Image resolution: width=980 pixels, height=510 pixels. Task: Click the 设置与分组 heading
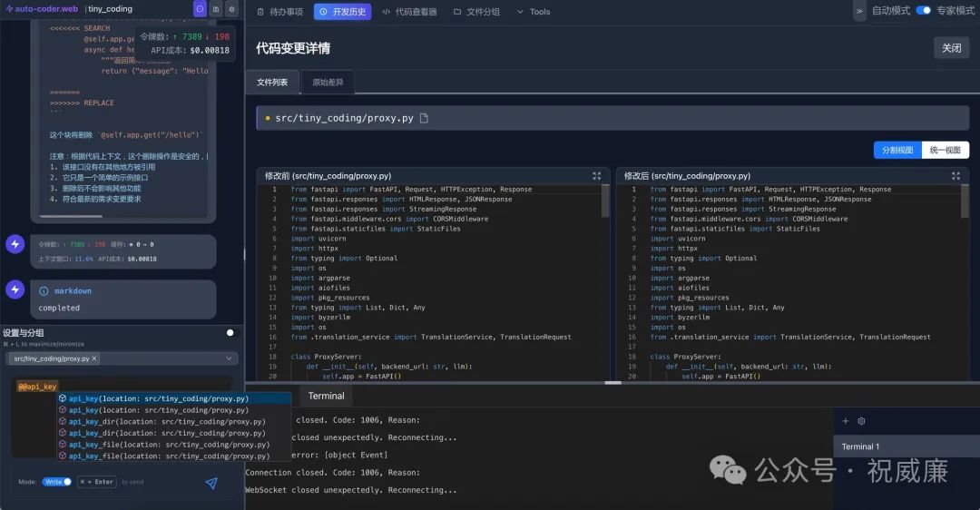click(23, 333)
